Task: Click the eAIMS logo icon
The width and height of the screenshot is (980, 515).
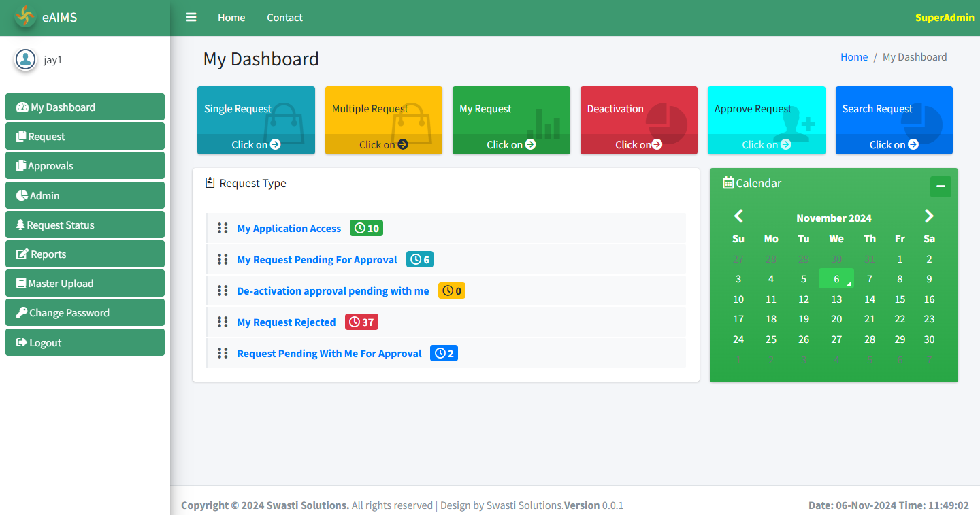Action: point(25,17)
